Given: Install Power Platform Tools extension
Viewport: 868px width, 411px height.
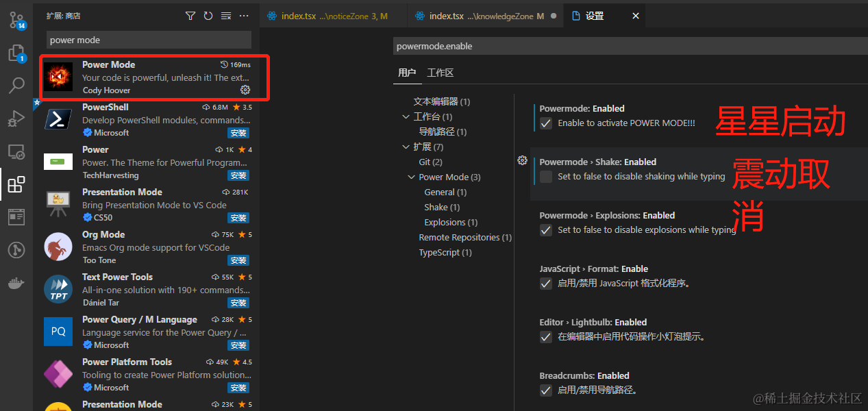Looking at the screenshot, I should pyautogui.click(x=238, y=388).
